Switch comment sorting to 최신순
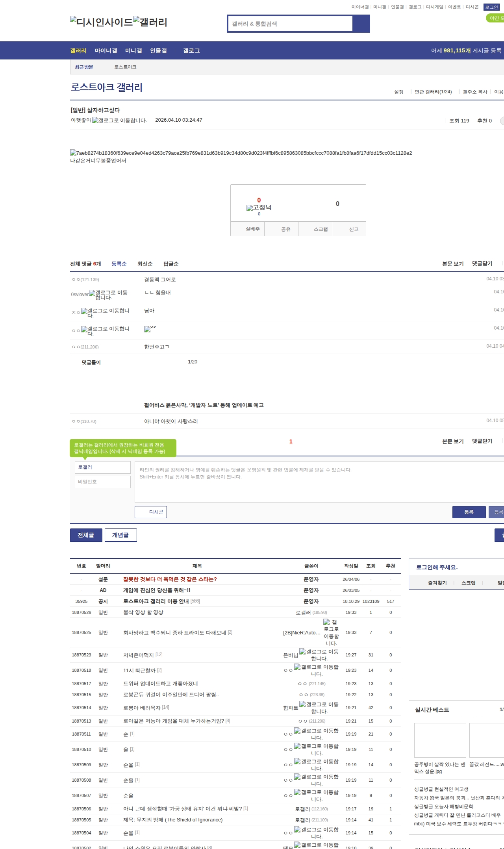 [145, 264]
